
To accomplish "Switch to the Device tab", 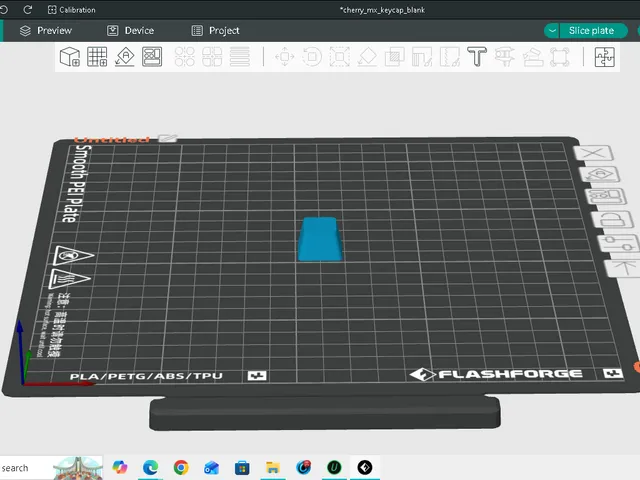I will [x=131, y=31].
